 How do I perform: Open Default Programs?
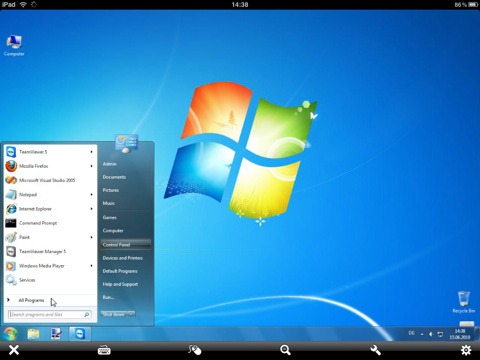coord(120,271)
